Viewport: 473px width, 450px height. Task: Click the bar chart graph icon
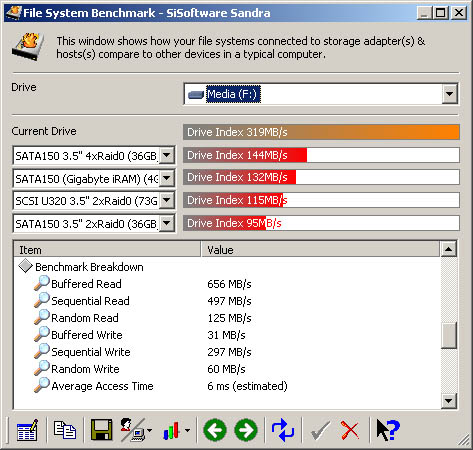[171, 431]
